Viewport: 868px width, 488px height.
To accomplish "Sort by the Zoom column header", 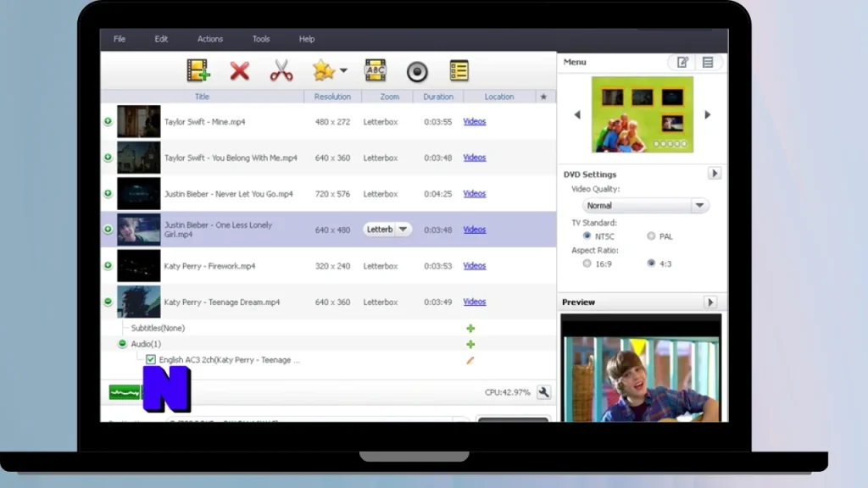I will tap(389, 97).
